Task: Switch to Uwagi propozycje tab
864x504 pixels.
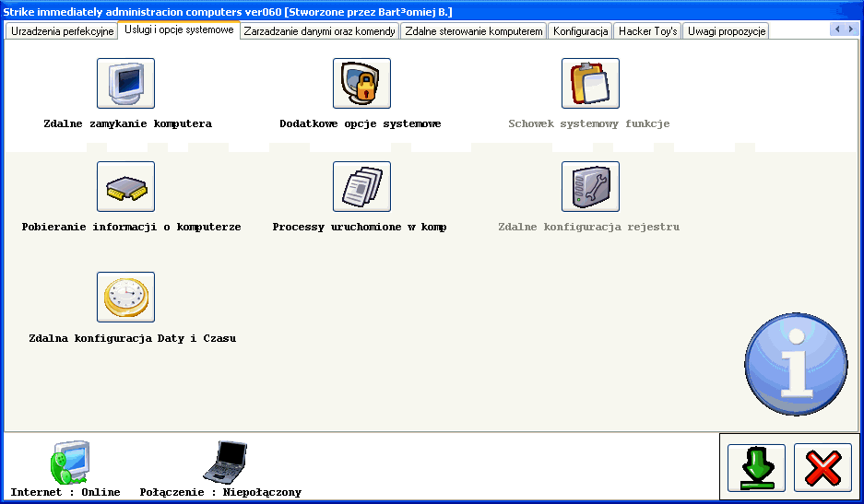Action: (726, 31)
